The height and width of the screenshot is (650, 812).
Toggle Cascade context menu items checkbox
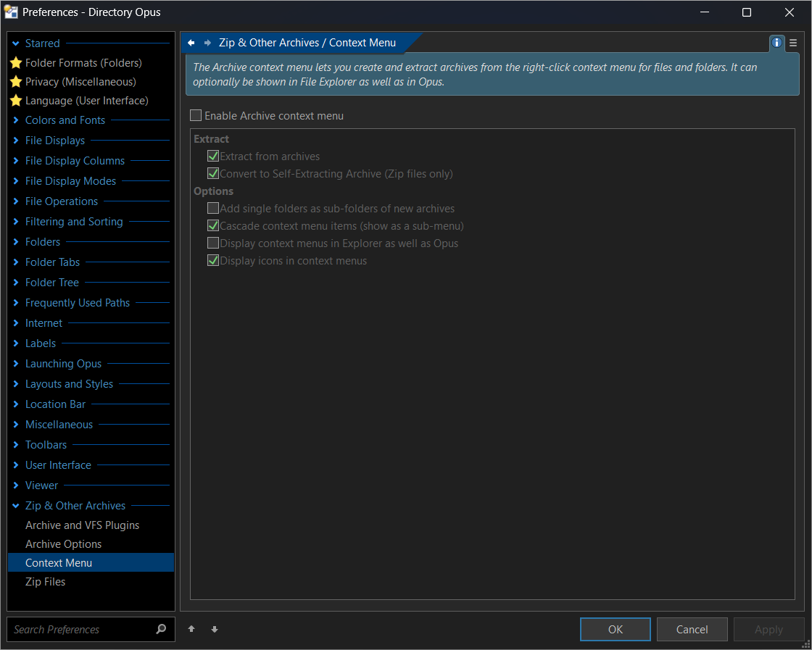(x=213, y=225)
